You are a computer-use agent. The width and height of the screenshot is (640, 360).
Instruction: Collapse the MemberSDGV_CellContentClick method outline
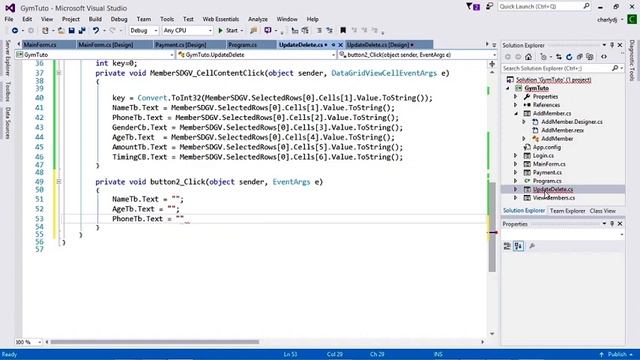pos(59,73)
